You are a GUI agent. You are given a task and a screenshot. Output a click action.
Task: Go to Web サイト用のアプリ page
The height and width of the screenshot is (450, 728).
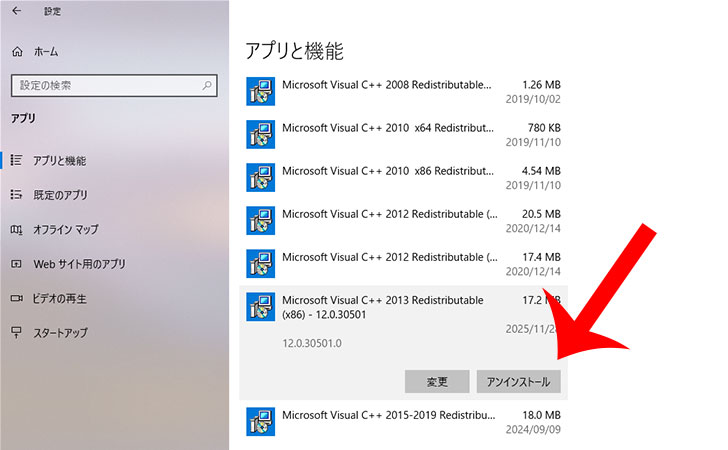pyautogui.click(x=79, y=264)
